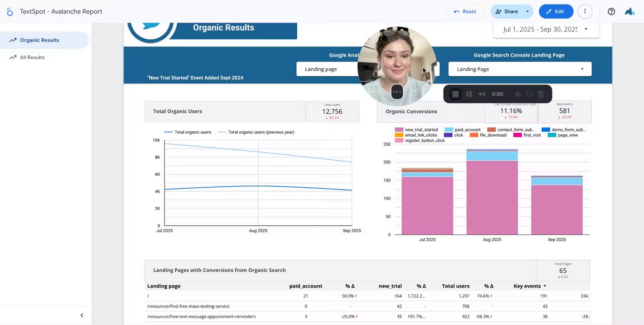644x325 pixels.
Task: Click the recording timer 0:00
Action: pyautogui.click(x=497, y=94)
